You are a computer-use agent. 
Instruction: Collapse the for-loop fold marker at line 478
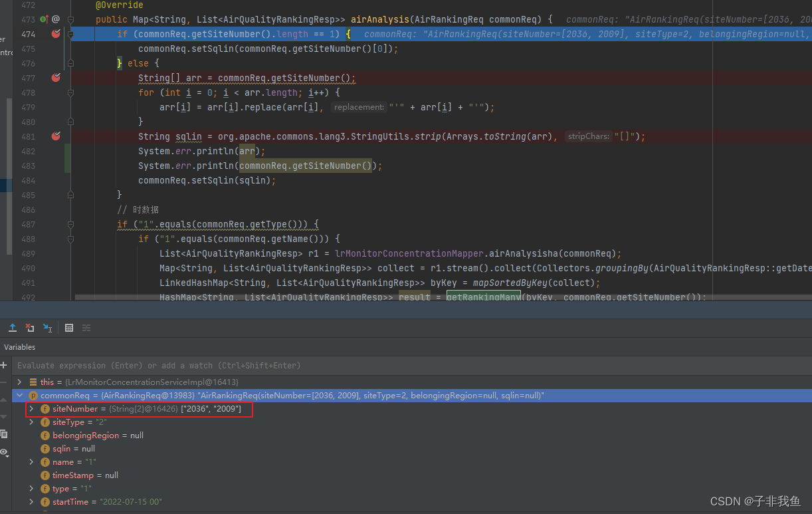pyautogui.click(x=70, y=92)
